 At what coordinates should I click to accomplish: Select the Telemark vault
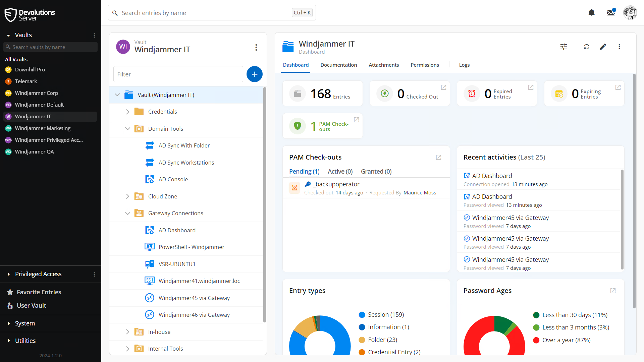pos(50,81)
